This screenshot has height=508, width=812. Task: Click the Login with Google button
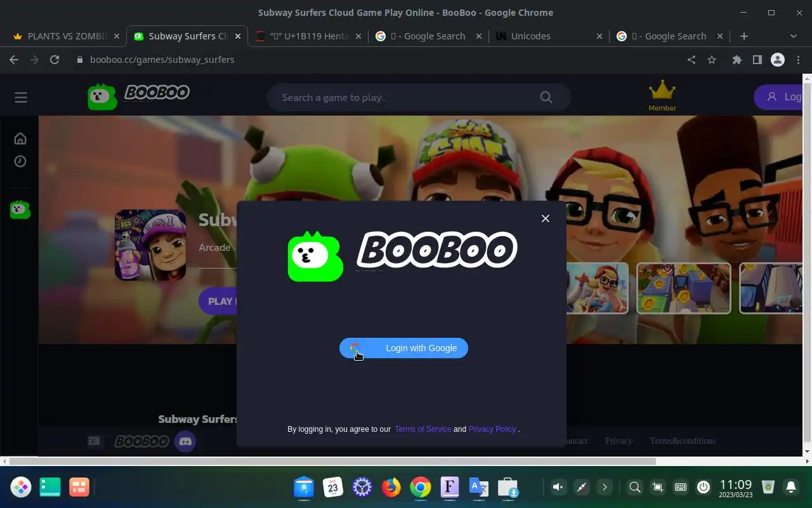coord(403,348)
